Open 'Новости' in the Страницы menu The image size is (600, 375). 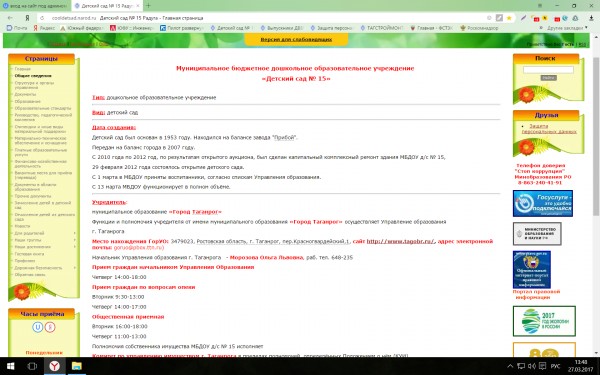click(x=22, y=226)
